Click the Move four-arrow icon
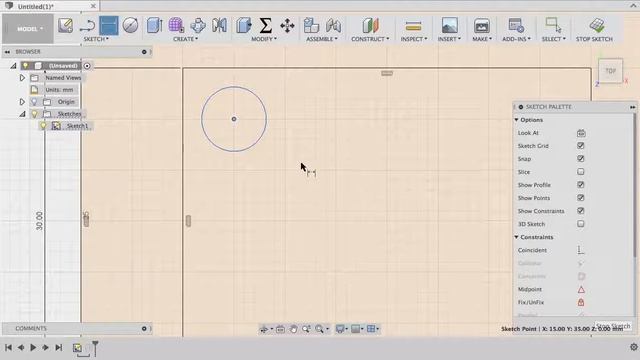640x360 pixels. 287,26
